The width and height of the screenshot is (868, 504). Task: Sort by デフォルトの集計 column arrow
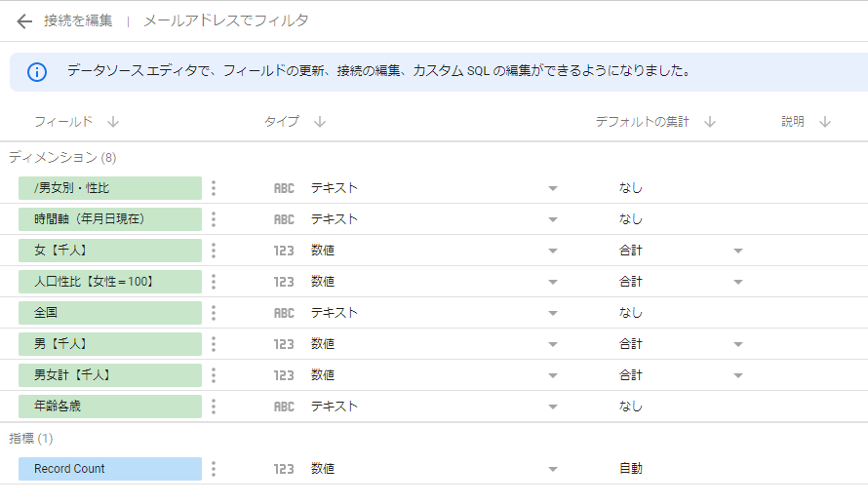[710, 122]
